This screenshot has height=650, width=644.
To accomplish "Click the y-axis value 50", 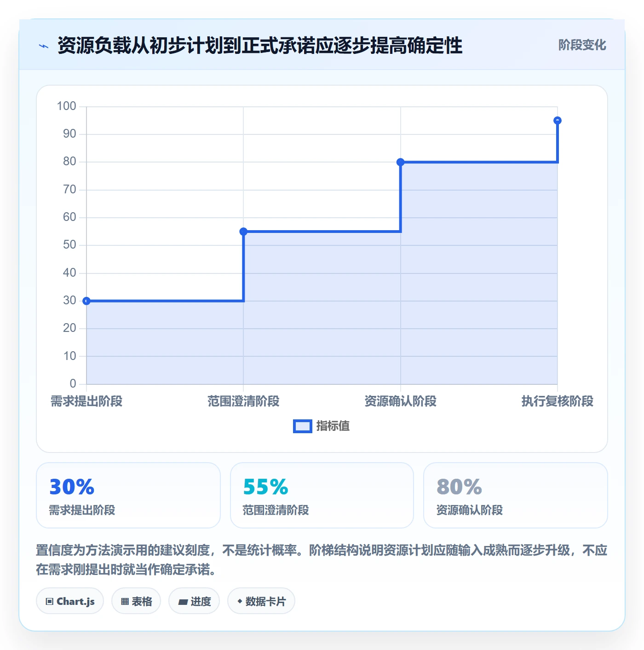I will pos(69,245).
